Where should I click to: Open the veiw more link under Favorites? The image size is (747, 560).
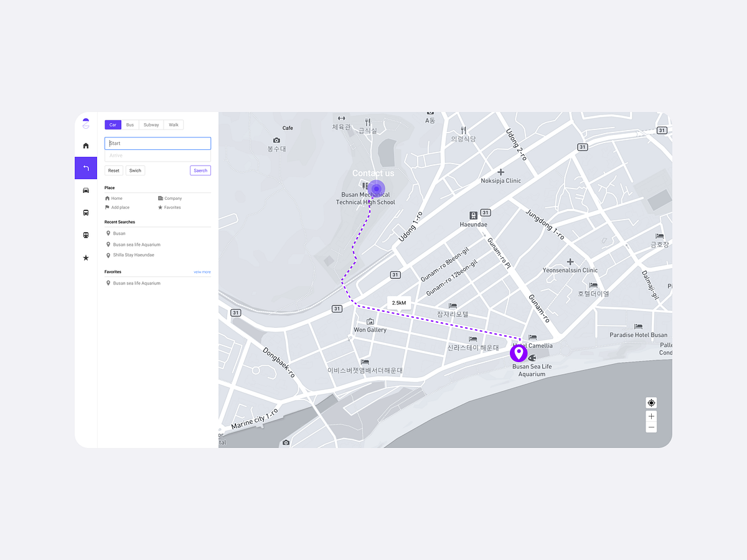click(x=202, y=272)
